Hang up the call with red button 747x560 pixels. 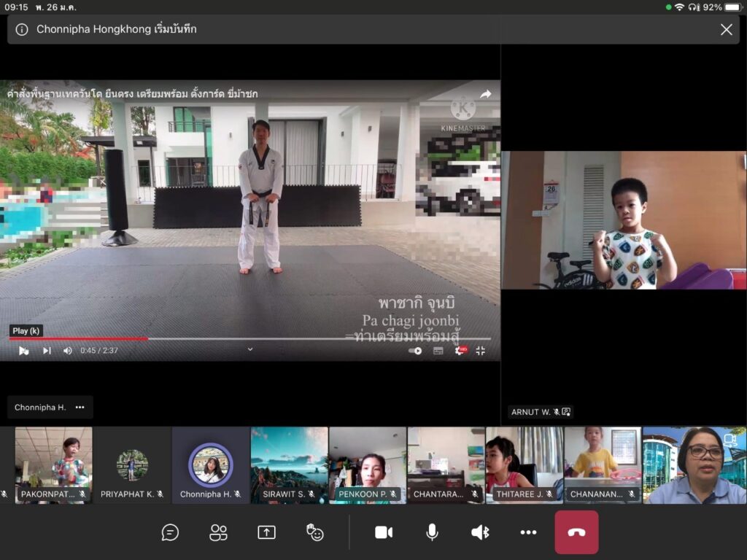[x=576, y=532]
